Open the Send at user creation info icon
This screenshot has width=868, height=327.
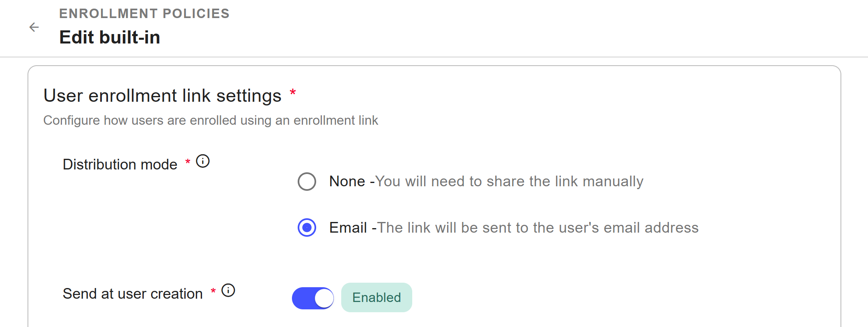pos(228,290)
